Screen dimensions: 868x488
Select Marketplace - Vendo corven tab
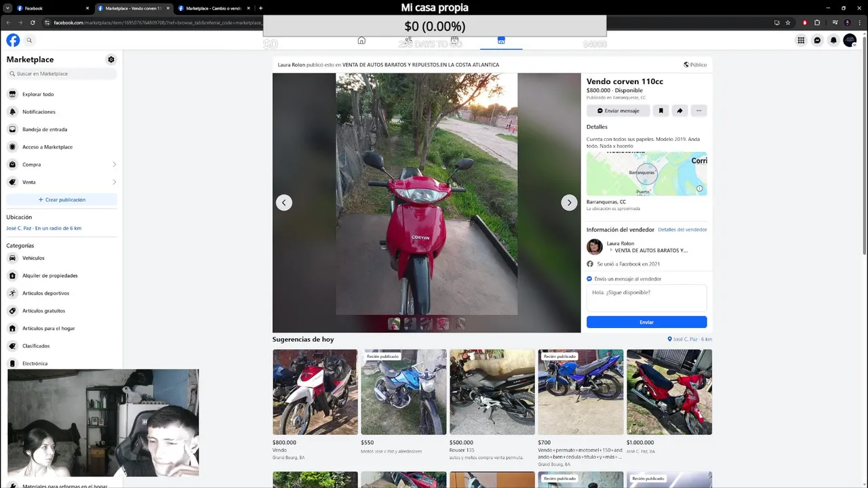coord(133,8)
